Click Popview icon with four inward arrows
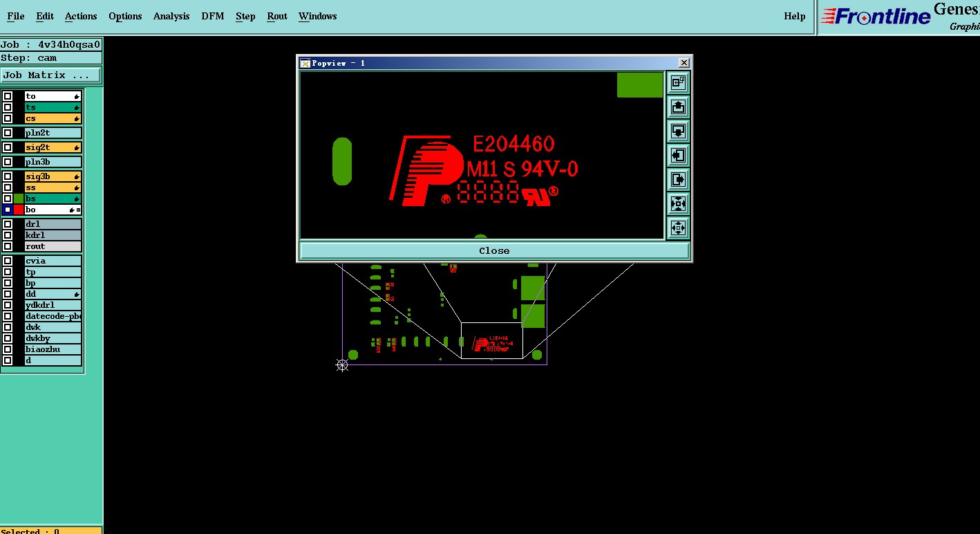The width and height of the screenshot is (980, 534). click(x=678, y=203)
